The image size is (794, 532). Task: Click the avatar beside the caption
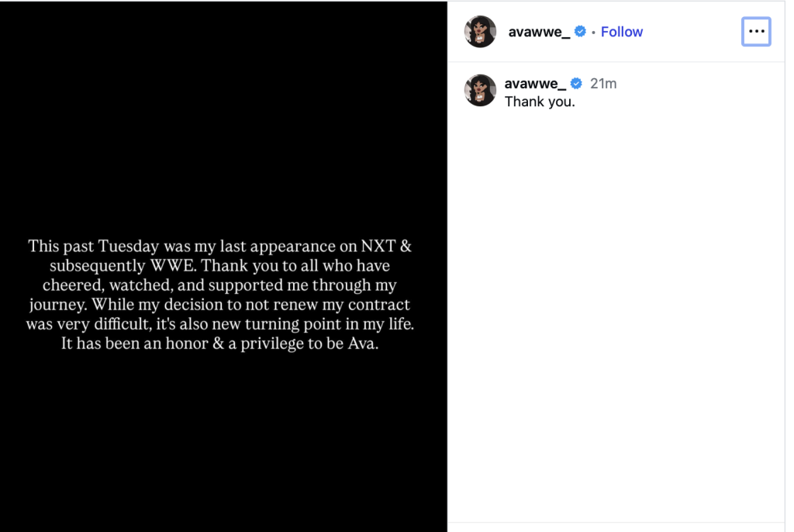point(480,90)
